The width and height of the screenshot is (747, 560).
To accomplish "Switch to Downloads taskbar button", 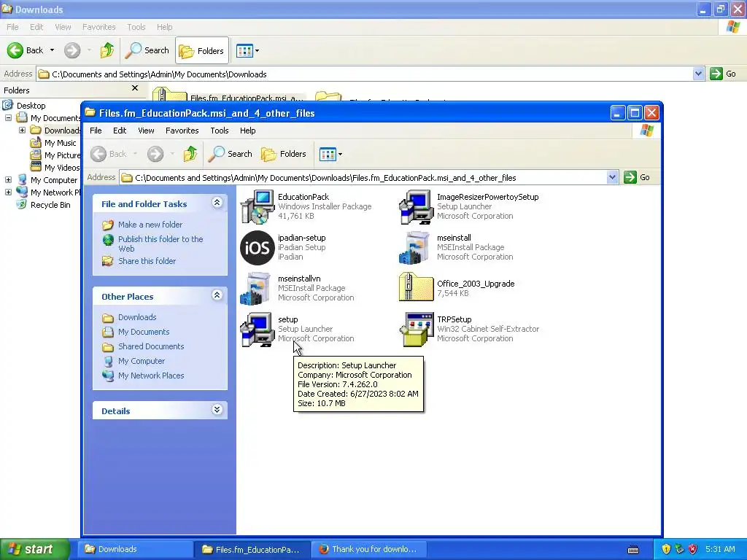I will pos(136,549).
